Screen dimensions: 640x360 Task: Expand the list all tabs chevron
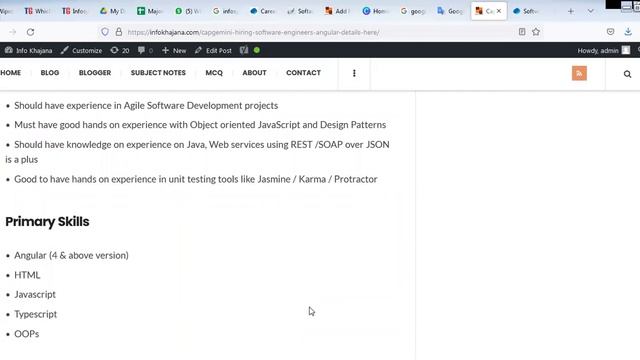(x=590, y=11)
